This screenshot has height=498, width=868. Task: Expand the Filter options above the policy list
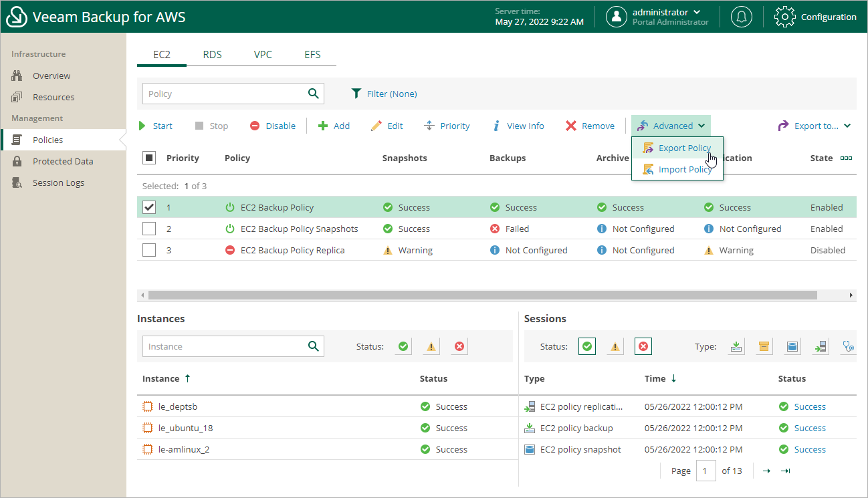[385, 94]
